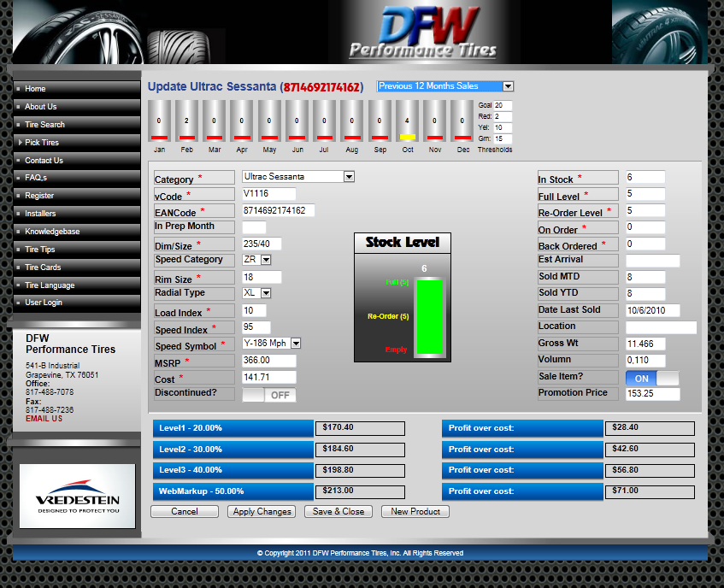Click the On Order input field
Screen dimensions: 724x588
coord(645,227)
